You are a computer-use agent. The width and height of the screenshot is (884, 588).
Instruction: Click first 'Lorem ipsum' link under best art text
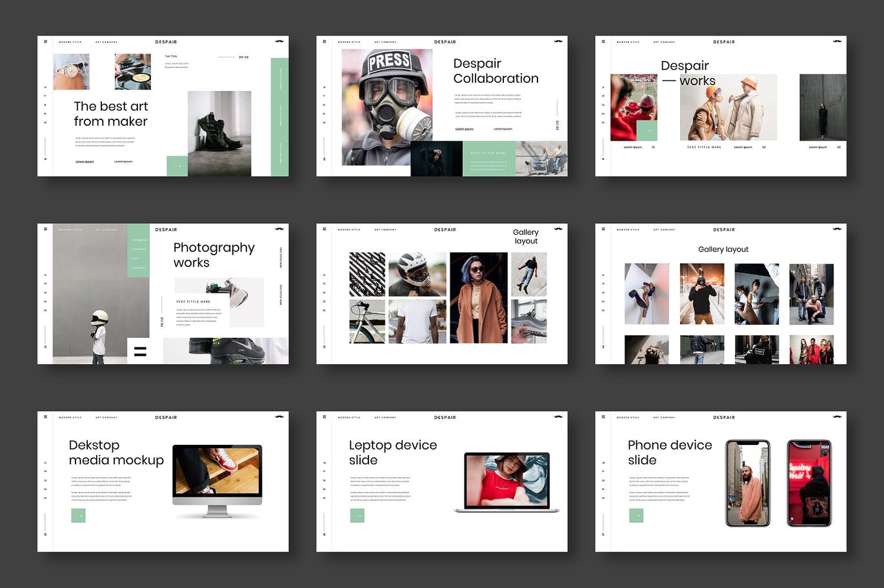tap(85, 162)
